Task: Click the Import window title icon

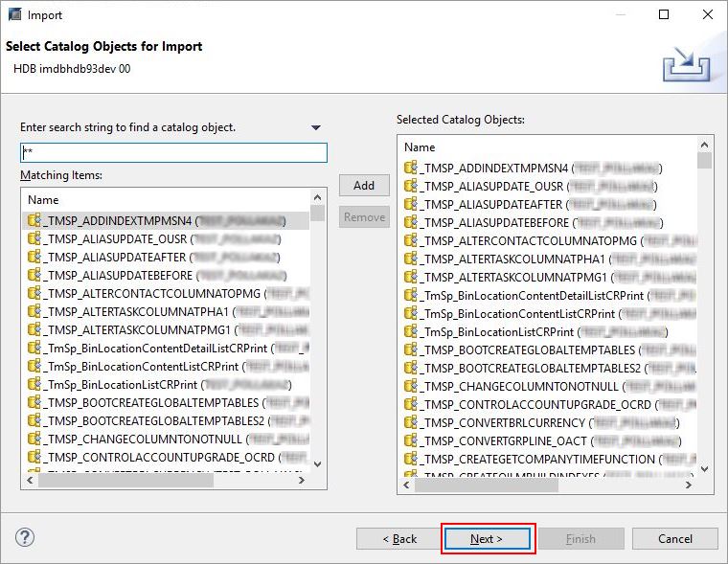Action: click(14, 14)
